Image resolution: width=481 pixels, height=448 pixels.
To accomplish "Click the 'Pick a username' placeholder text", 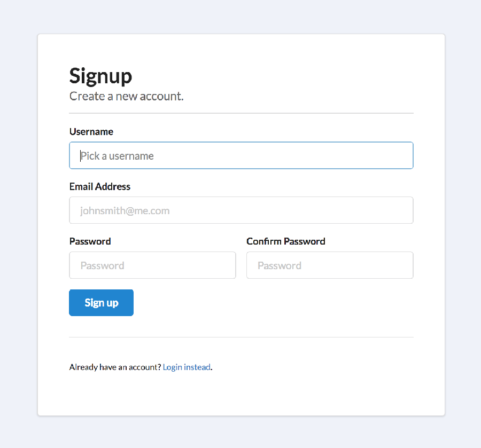I will pos(118,156).
